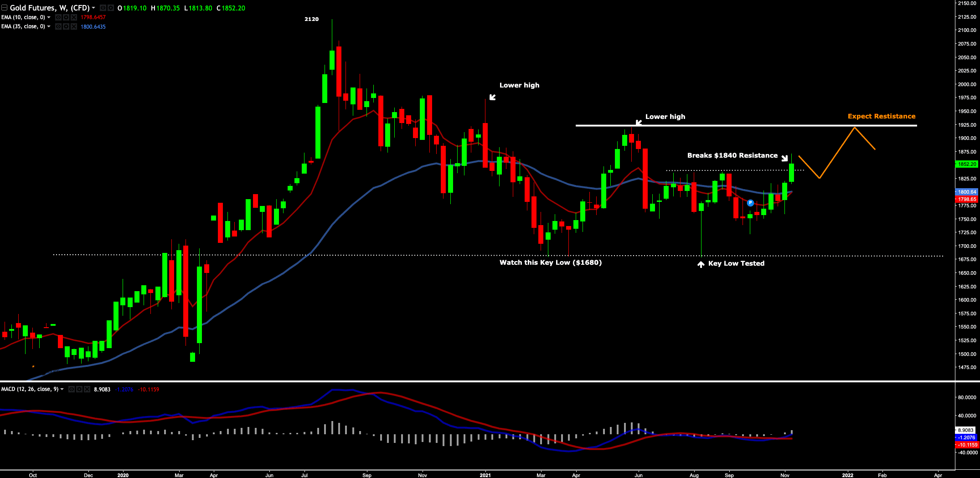Open settings gear for EMA 35 indicator
Image resolution: width=980 pixels, height=478 pixels.
(66, 27)
